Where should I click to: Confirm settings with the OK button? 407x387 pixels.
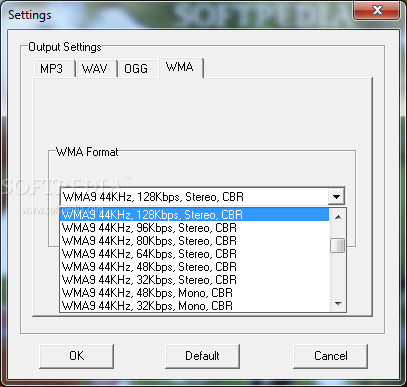coord(77,356)
